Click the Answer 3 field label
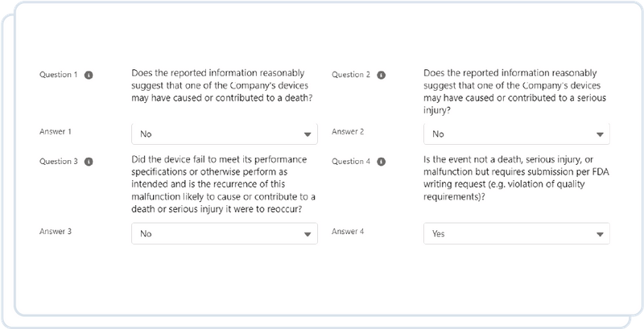This screenshot has height=329, width=644. tap(56, 231)
